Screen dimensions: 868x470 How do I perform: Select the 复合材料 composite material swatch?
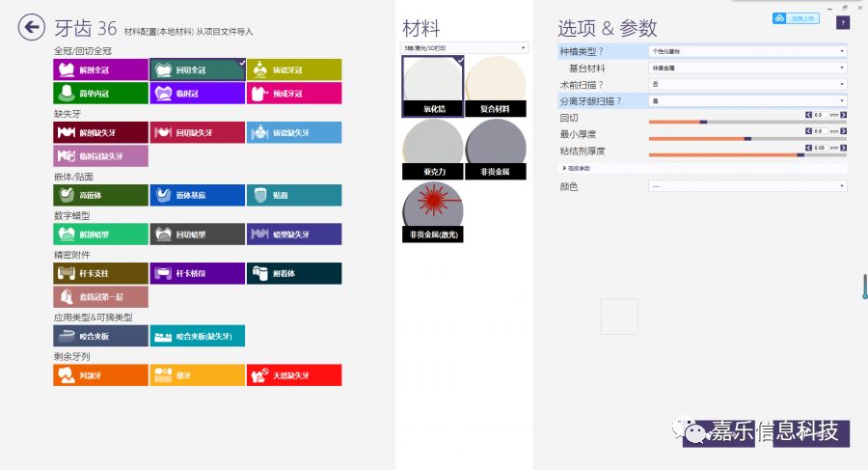point(496,86)
